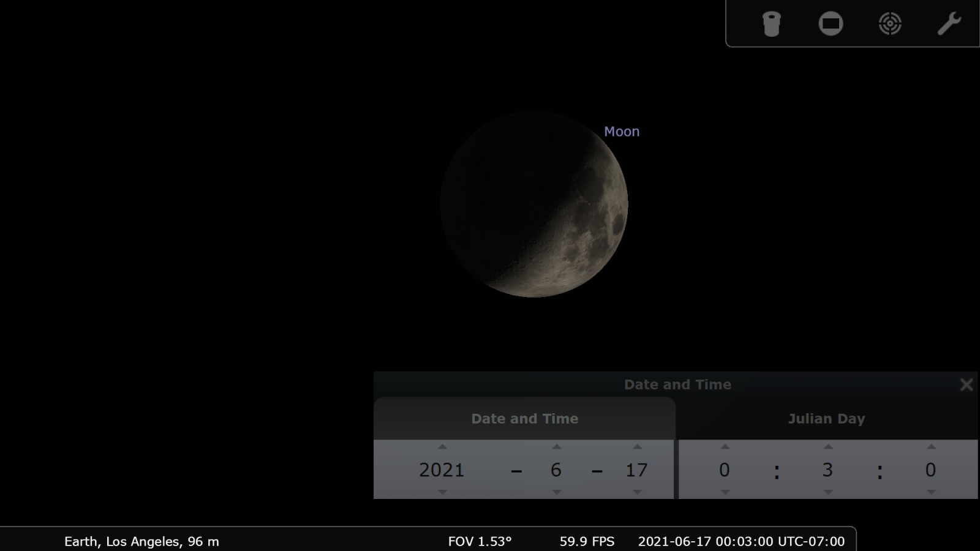Select the Moon label text
This screenshot has width=980, height=551.
621,132
